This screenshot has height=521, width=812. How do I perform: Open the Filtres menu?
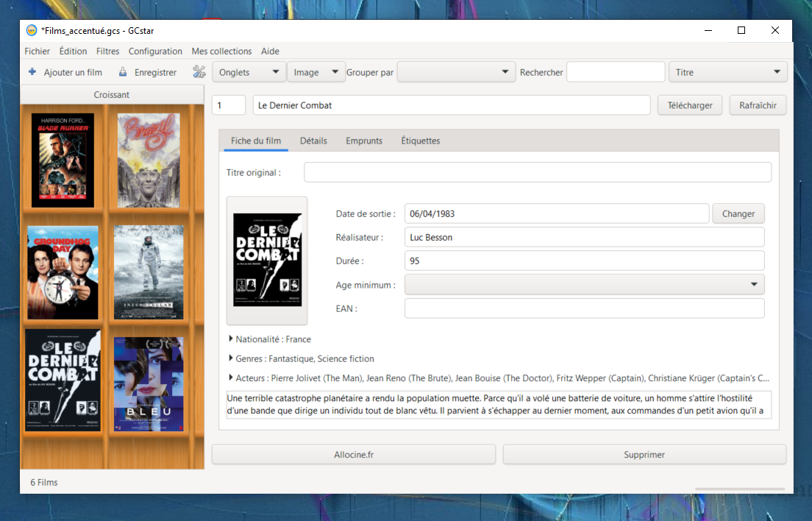[107, 52]
